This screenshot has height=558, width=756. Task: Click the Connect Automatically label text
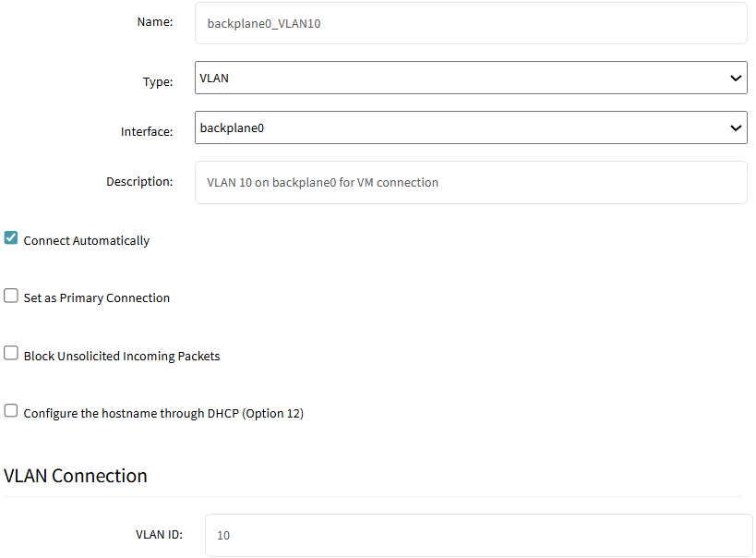[86, 240]
